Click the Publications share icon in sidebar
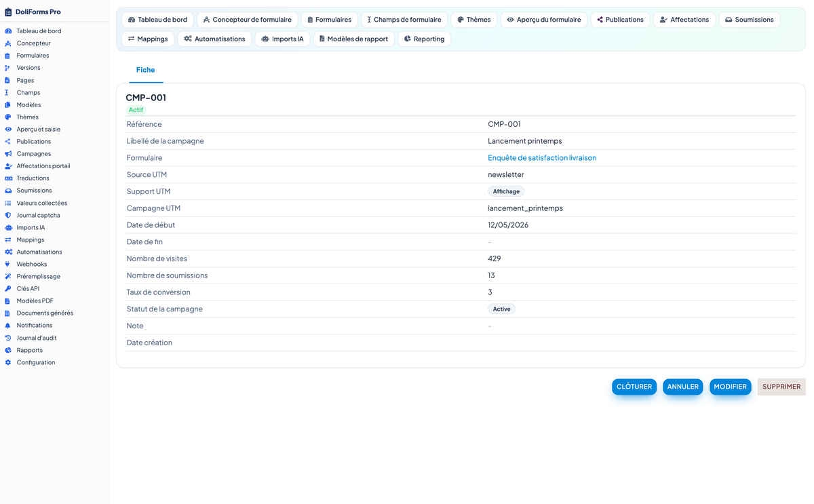814x504 pixels. pyautogui.click(x=8, y=141)
